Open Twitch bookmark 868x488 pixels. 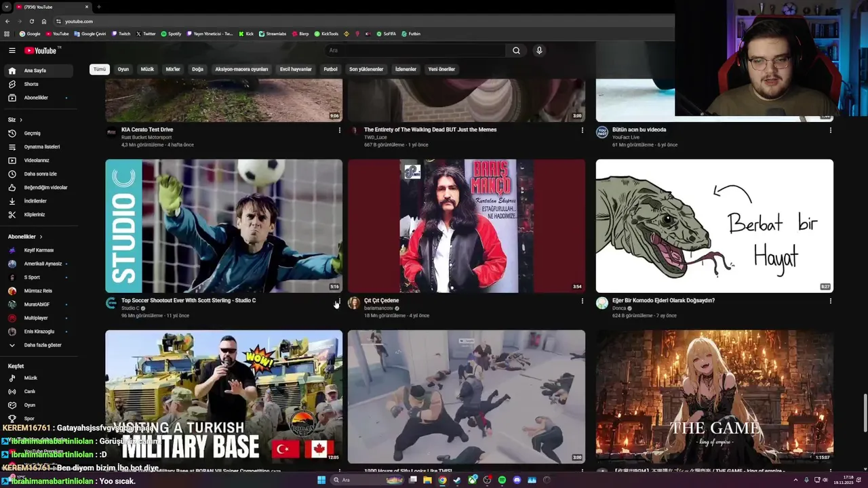(121, 33)
